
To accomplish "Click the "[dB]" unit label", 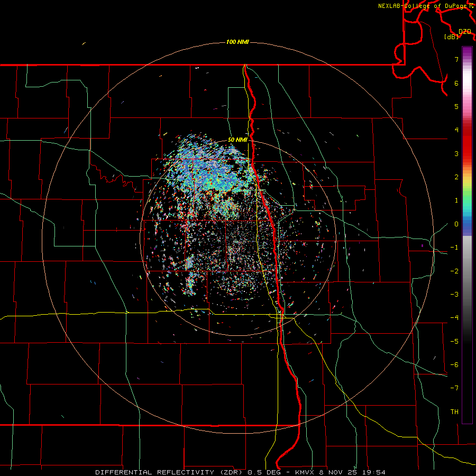I will click(x=452, y=36).
